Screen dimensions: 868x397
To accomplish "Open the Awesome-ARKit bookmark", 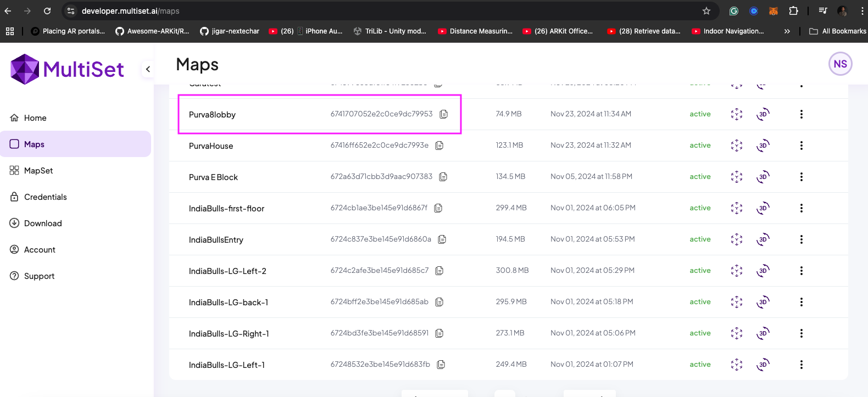I will (152, 31).
